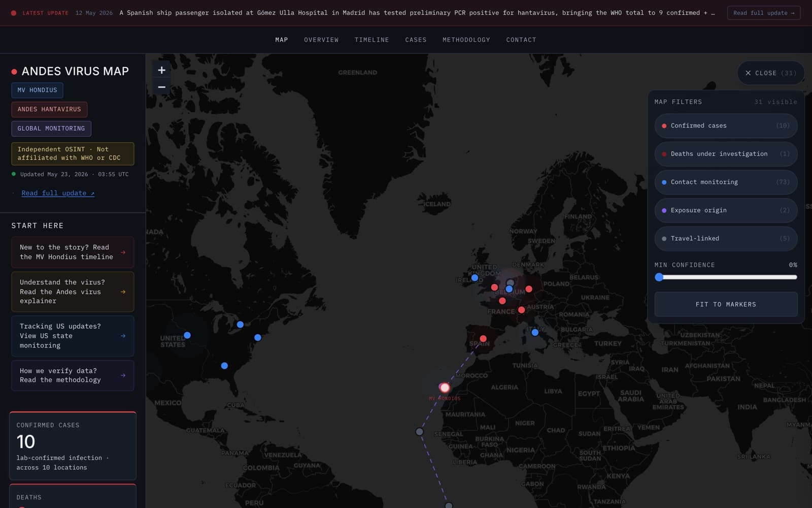Select the blue marker on US east coast
This screenshot has height=508, width=812.
pyautogui.click(x=258, y=337)
